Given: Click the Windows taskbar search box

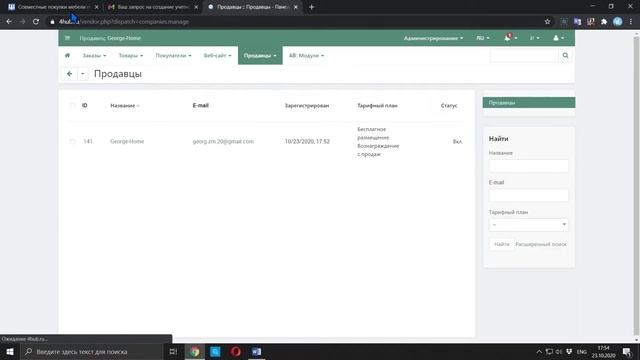Looking at the screenshot, I should click(92, 351).
